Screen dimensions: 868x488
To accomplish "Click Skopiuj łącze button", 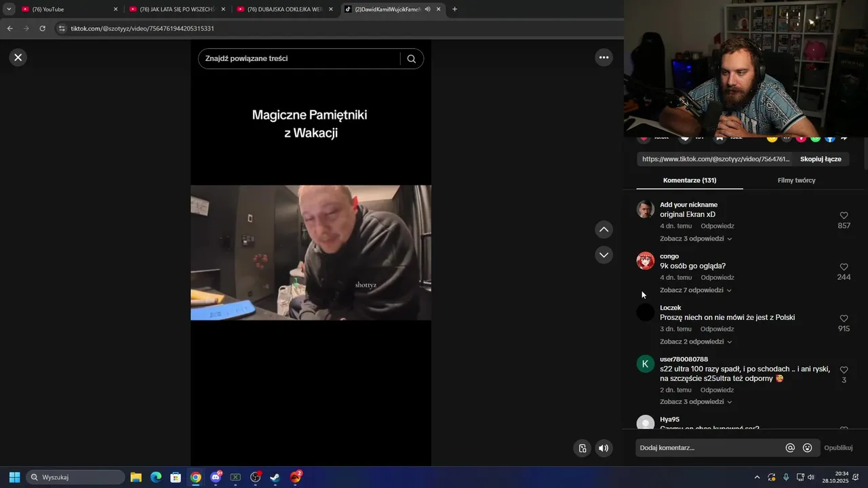I will pos(821,159).
